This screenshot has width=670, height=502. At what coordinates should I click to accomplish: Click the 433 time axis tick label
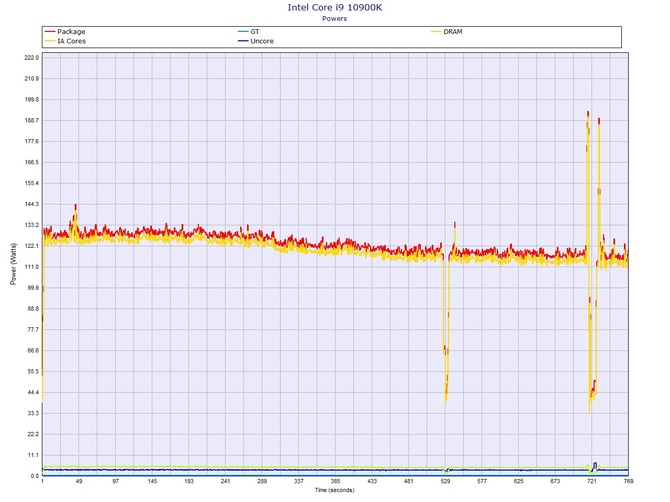[x=372, y=481]
